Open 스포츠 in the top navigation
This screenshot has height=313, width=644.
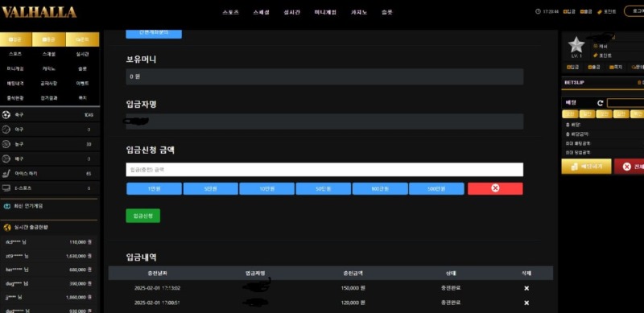[230, 12]
